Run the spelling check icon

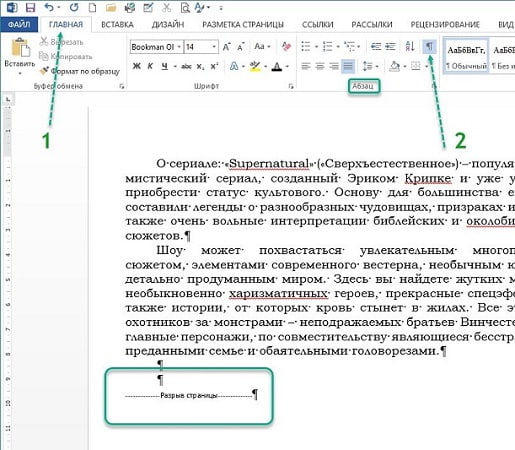click(x=201, y=7)
